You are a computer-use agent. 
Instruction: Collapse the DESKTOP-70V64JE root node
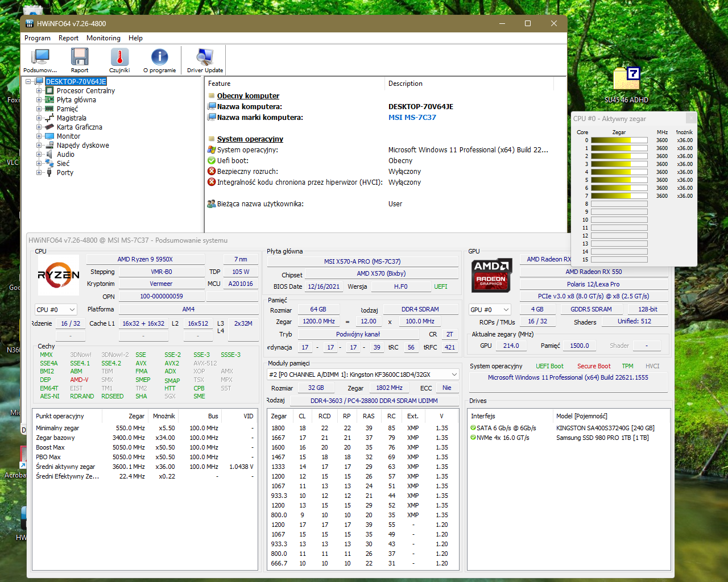coord(28,82)
